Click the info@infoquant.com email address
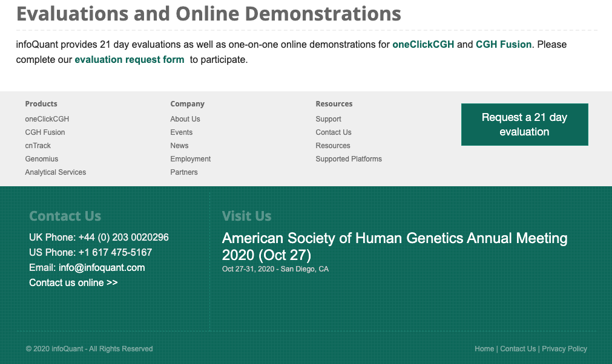Screen dimensions: 612x364 click(102, 267)
